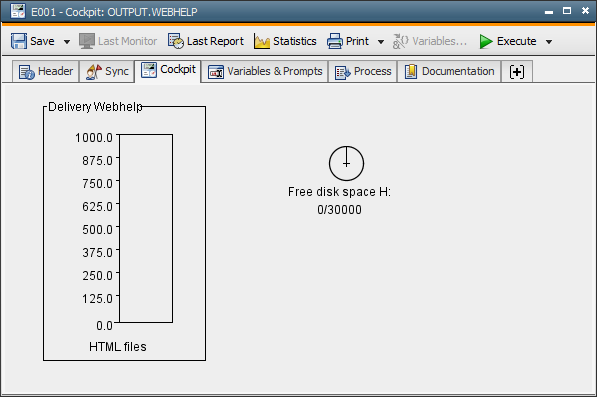Click the Save floppy disk icon

19,41
